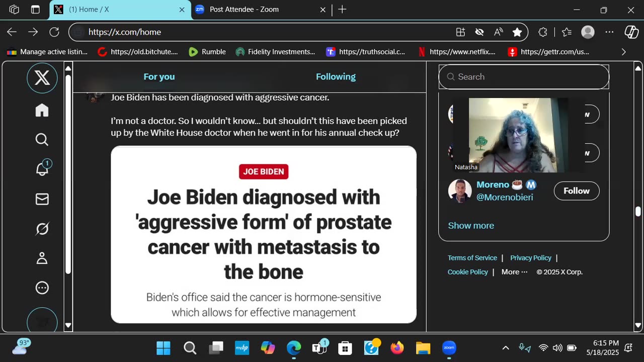Click the X Search box

(524, 77)
